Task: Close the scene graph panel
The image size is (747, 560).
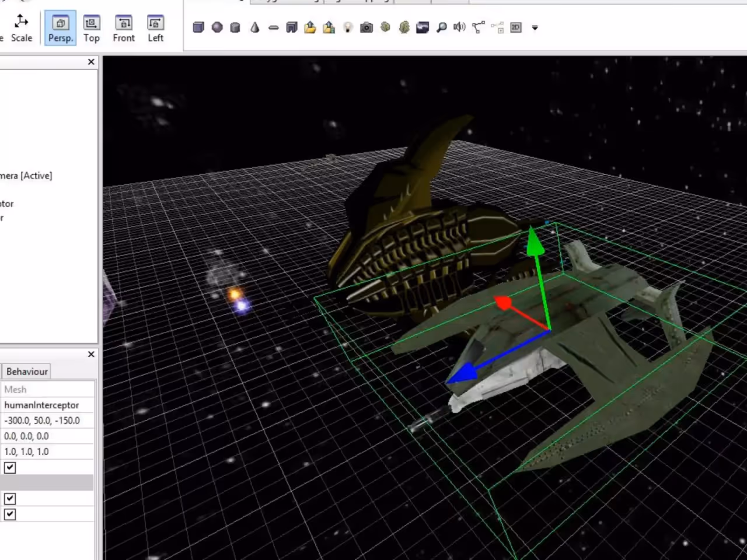Action: coord(91,62)
